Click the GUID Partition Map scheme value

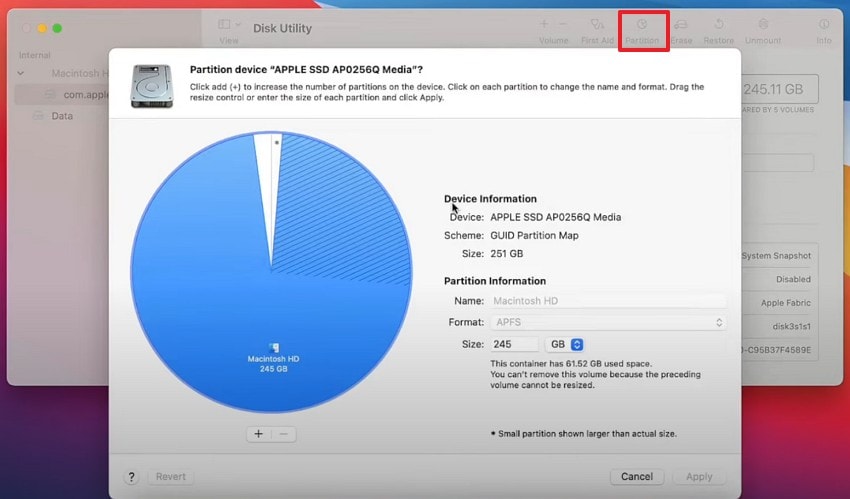click(534, 236)
